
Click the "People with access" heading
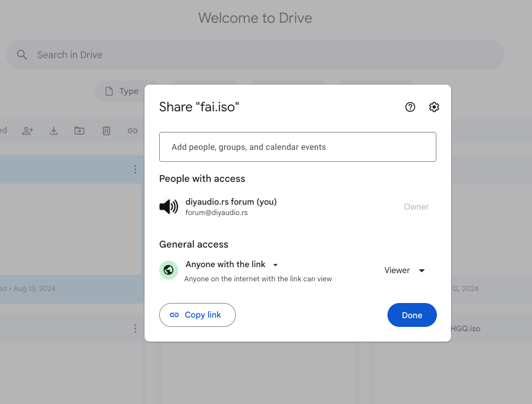click(x=202, y=179)
